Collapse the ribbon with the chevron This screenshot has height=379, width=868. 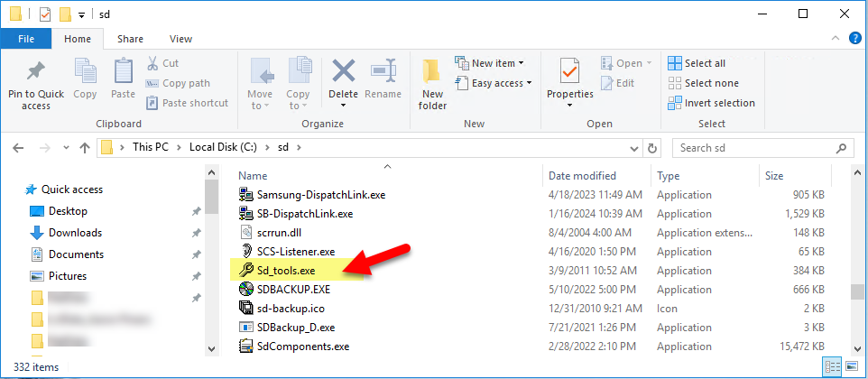[x=835, y=39]
